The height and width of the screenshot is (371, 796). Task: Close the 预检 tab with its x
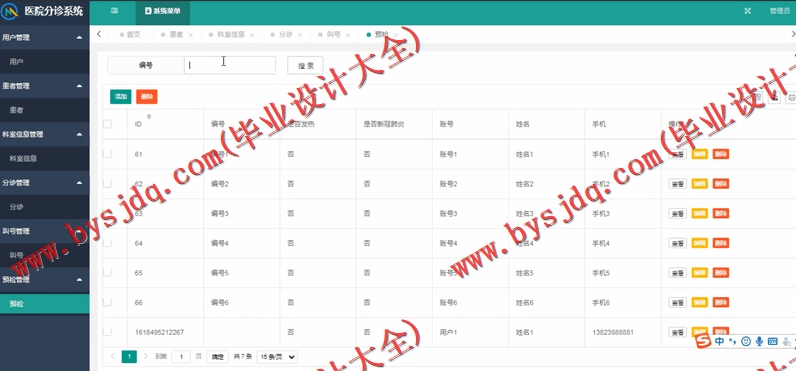pos(396,35)
